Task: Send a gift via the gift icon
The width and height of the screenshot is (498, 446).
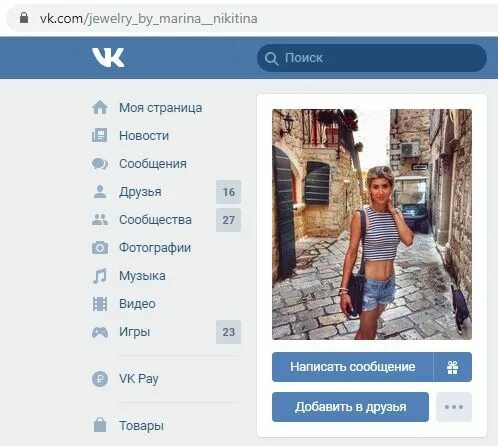Action: tap(452, 367)
